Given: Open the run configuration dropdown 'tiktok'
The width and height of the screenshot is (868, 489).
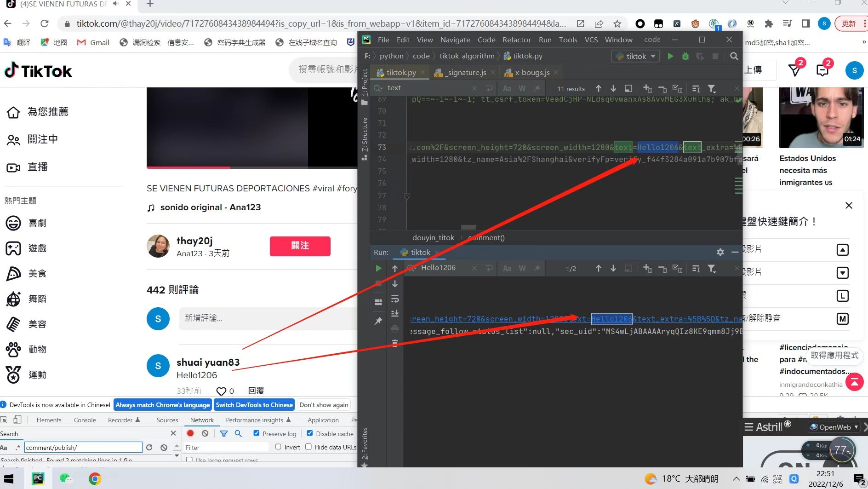Looking at the screenshot, I should 636,56.
